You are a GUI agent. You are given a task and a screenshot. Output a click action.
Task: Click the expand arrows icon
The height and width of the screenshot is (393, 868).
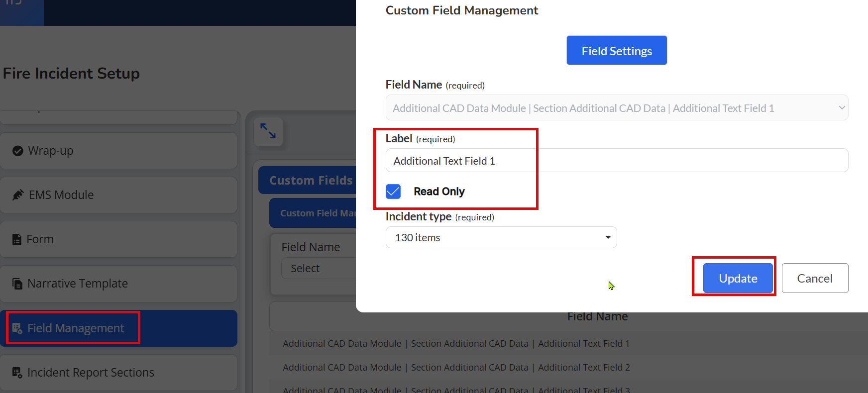268,131
